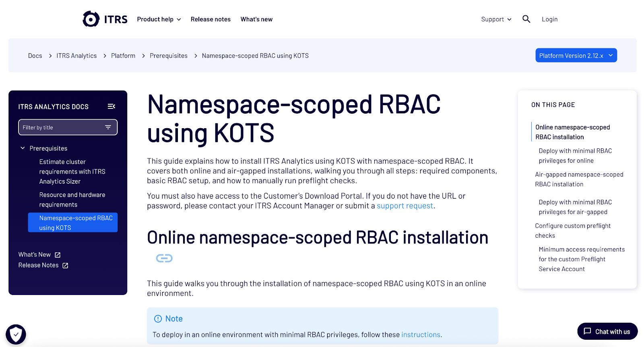Click the Online namespace-scoped RBAC installation heading
Viewport: 644px width, 347px height.
click(x=318, y=237)
